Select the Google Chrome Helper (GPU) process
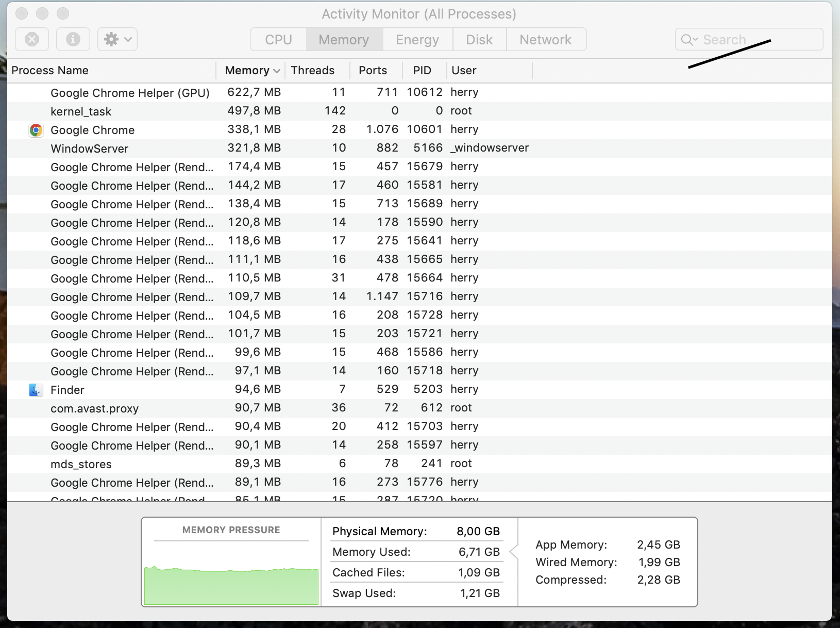Image resolution: width=840 pixels, height=628 pixels. (130, 93)
